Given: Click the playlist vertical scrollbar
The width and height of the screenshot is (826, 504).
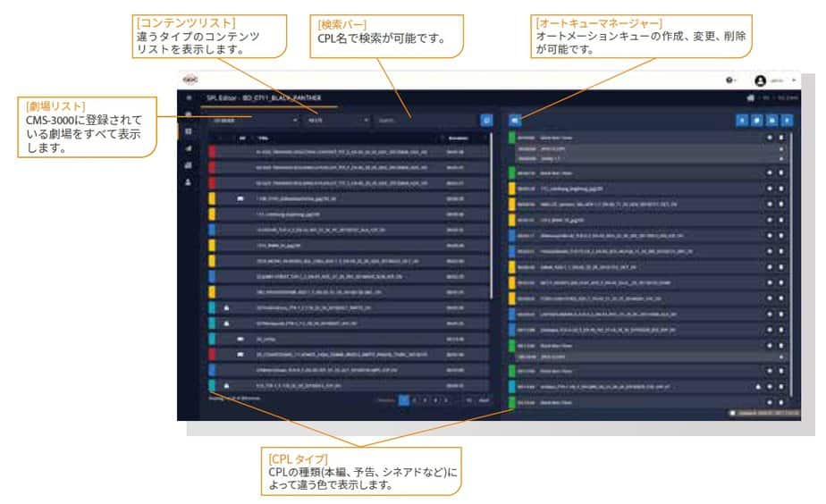Looking at the screenshot, I should [x=791, y=264].
